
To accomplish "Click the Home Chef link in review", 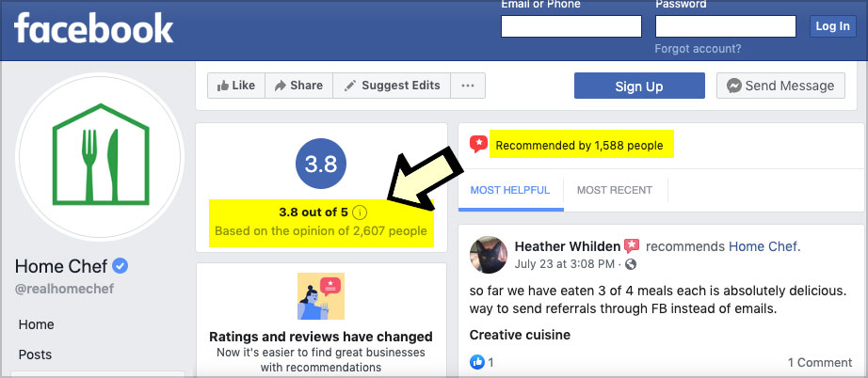I will (764, 246).
